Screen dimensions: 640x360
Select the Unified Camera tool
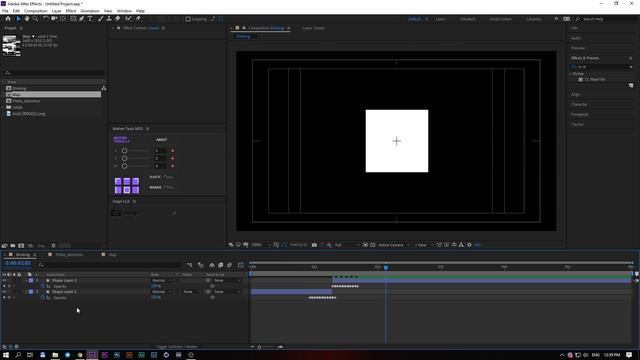[x=54, y=19]
